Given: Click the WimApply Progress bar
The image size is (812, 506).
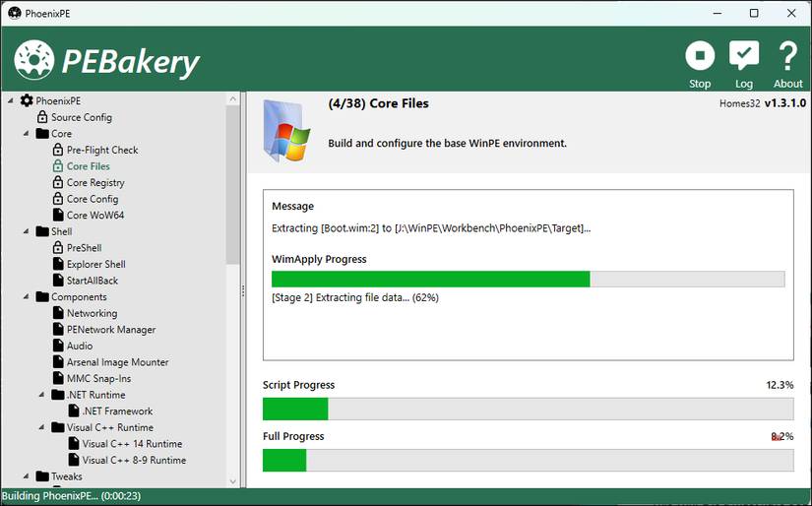Looking at the screenshot, I should tap(529, 279).
